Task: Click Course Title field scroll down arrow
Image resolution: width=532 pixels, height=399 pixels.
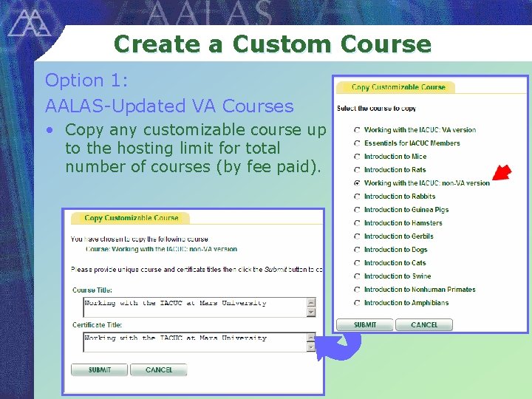Action: [x=311, y=312]
